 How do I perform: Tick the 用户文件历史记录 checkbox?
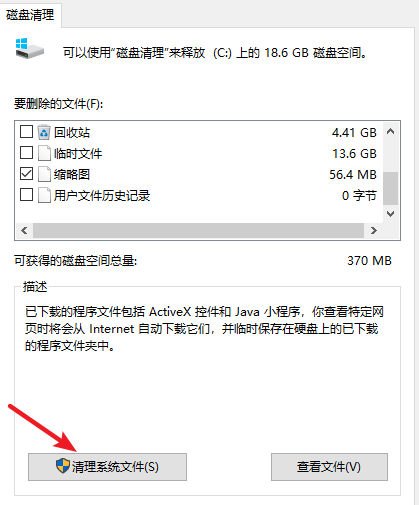pyautogui.click(x=26, y=195)
